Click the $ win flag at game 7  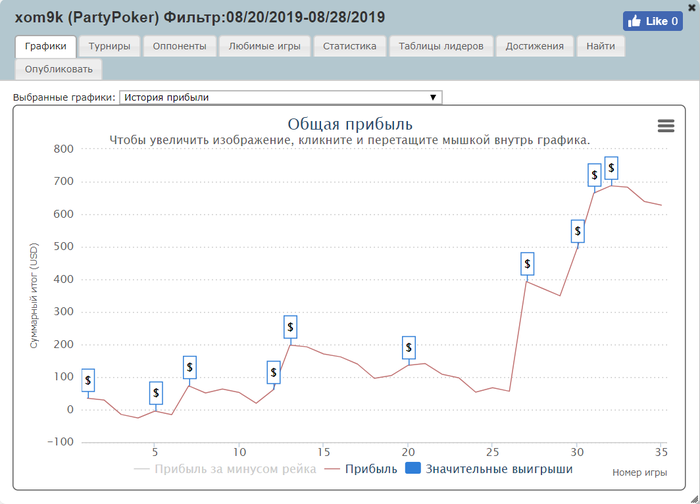[190, 367]
